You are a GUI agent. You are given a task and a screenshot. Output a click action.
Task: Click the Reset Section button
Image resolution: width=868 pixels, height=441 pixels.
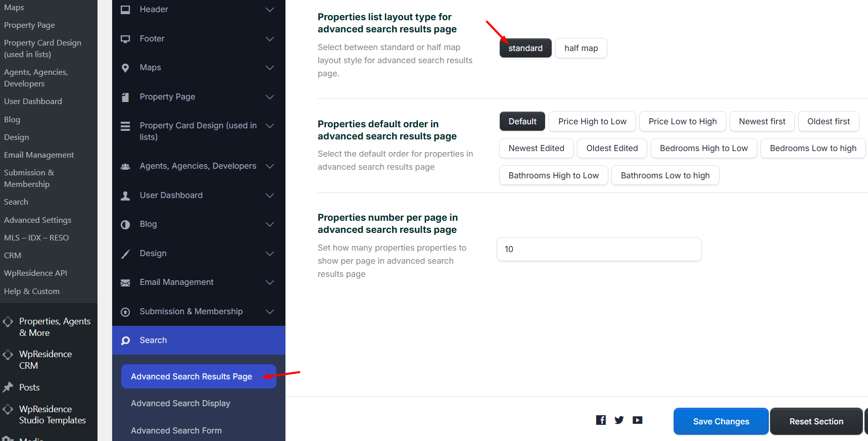pos(815,421)
